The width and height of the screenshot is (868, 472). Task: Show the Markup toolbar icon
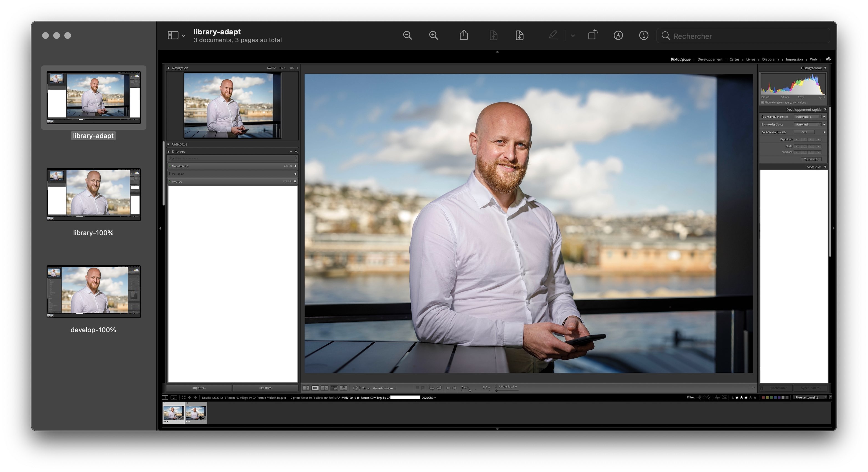pyautogui.click(x=618, y=35)
